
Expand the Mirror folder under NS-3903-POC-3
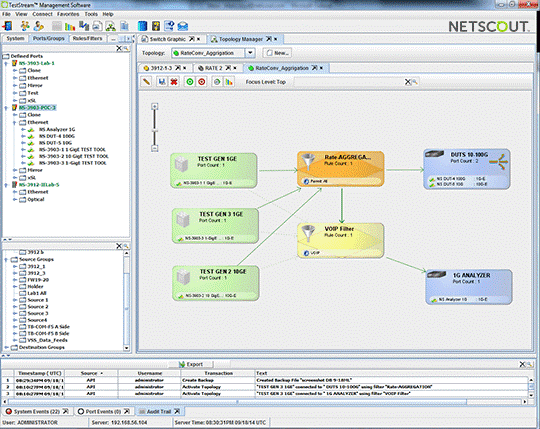click(x=15, y=170)
